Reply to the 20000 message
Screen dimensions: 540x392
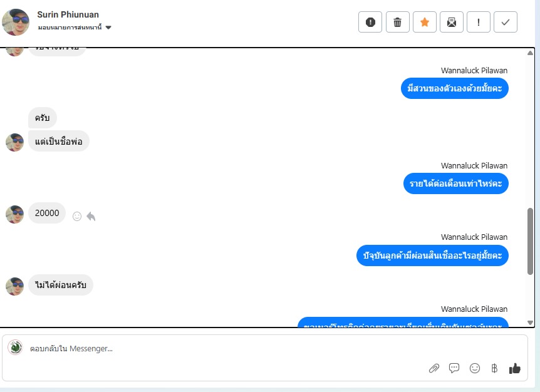(x=91, y=216)
